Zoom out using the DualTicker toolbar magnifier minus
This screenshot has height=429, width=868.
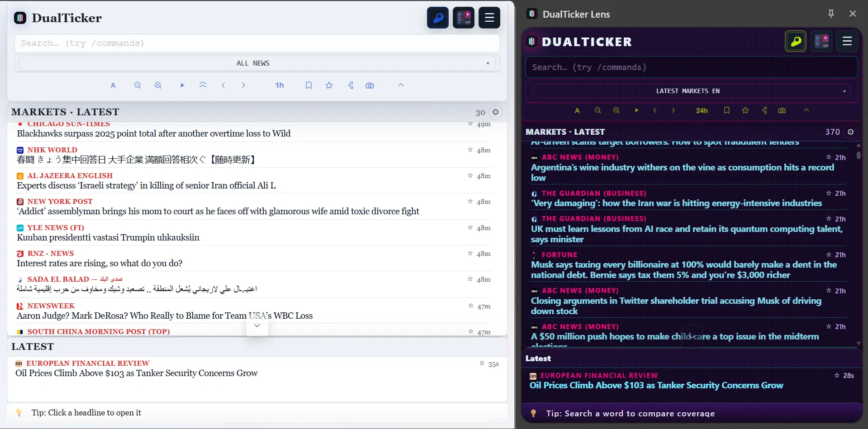138,85
